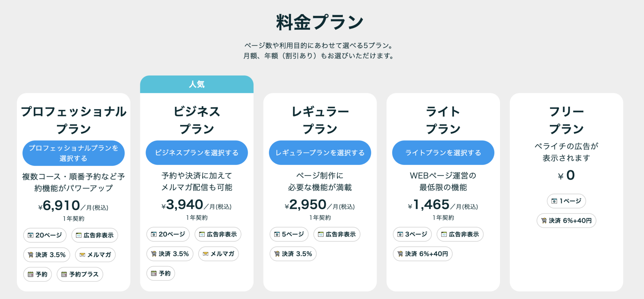This screenshot has height=299, width=644.
Task: Click the 決済 3.5% badge on レギュラープラン
Action: point(293,254)
